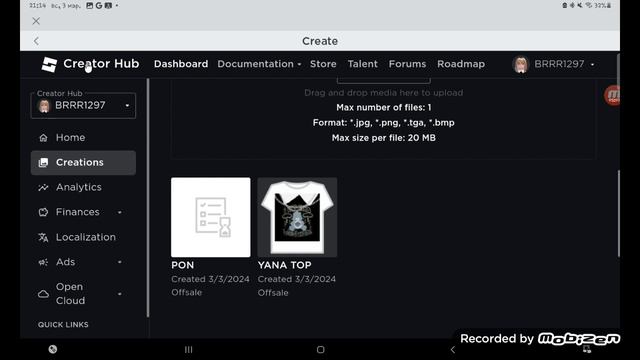
Task: Open the PON item thumbnail
Action: point(211,217)
